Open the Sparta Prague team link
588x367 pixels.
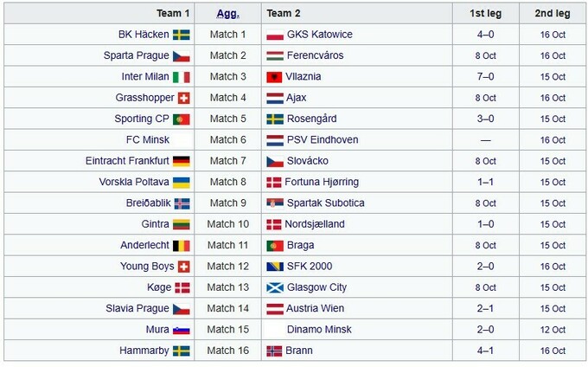(136, 55)
